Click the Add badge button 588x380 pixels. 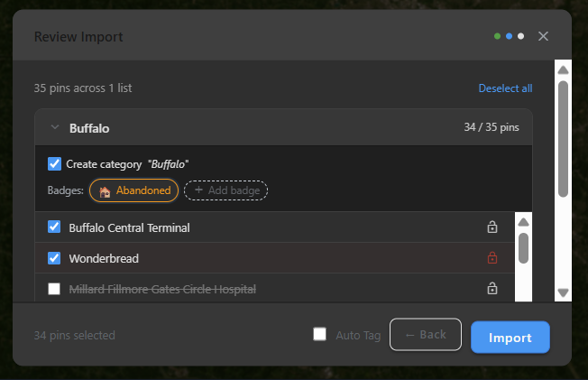(x=225, y=190)
